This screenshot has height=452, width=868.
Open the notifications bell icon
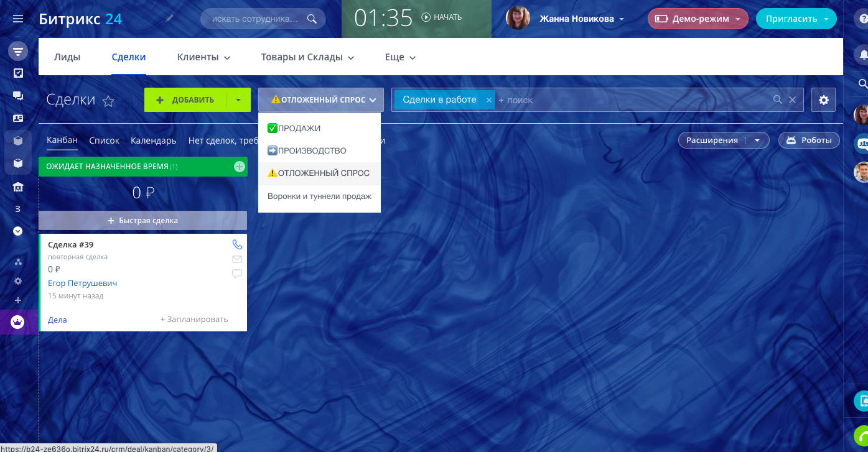pos(864,55)
